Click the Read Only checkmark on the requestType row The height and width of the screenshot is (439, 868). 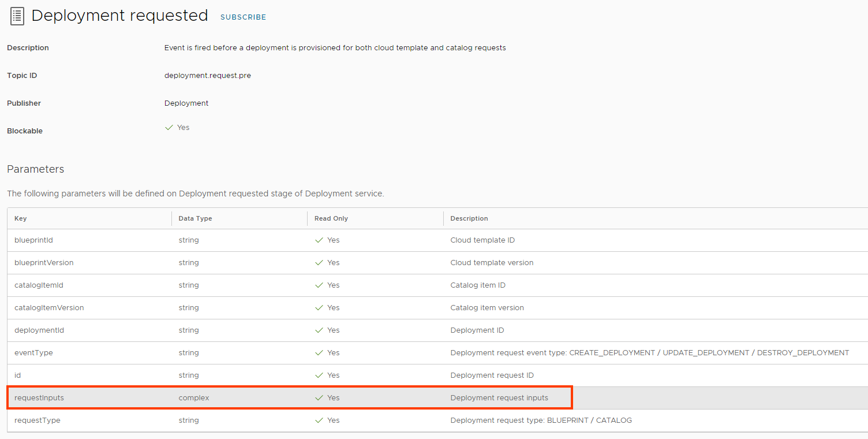319,420
